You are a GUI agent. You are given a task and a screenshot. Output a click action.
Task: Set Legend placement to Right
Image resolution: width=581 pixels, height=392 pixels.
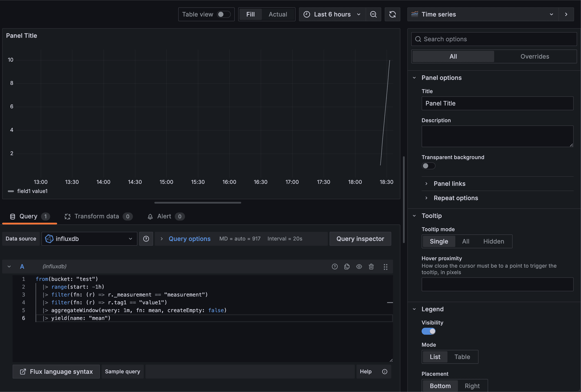click(472, 386)
